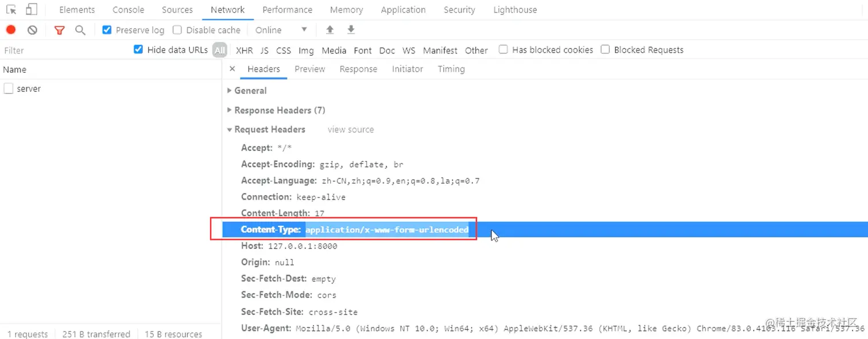The width and height of the screenshot is (868, 339).
Task: Filter requests by CSS
Action: pos(284,50)
